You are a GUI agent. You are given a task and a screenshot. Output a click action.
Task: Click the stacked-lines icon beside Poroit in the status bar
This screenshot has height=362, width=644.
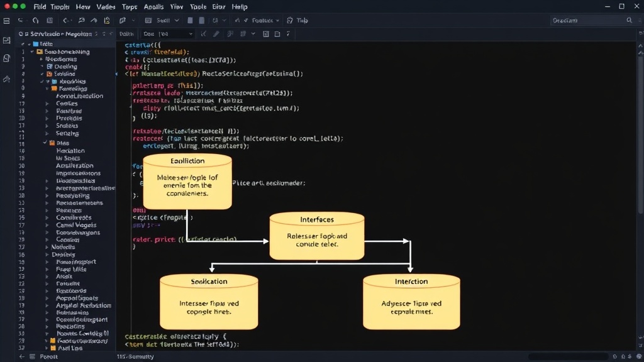pyautogui.click(x=33, y=357)
